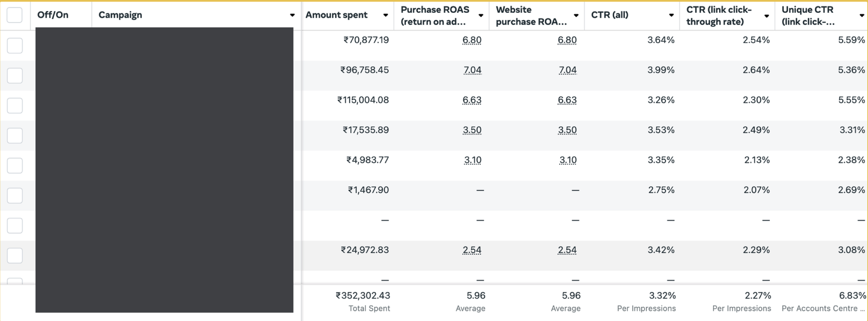Viewport: 868px width, 321px height.
Task: Tick checkbox beside the ₹115,004.08 row
Action: point(15,106)
